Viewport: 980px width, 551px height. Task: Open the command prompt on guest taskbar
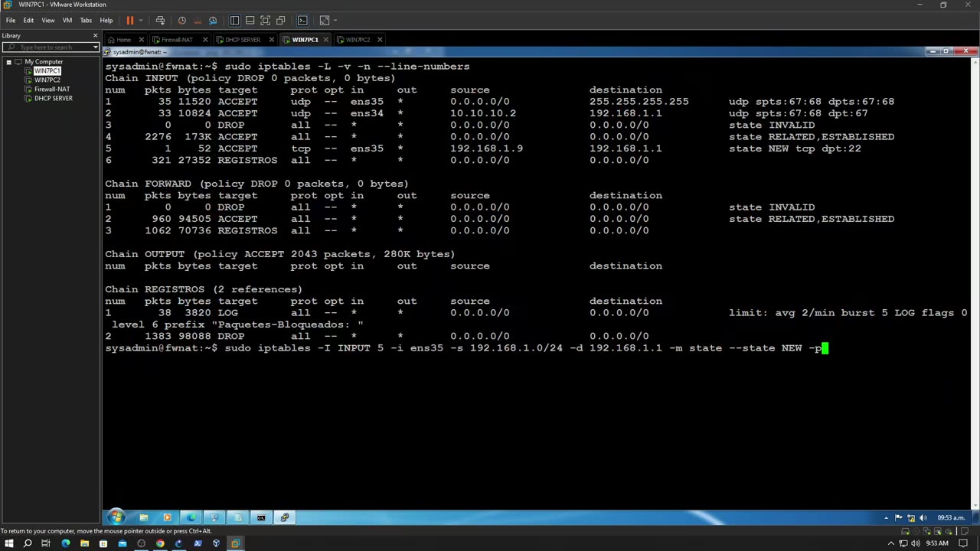click(261, 517)
